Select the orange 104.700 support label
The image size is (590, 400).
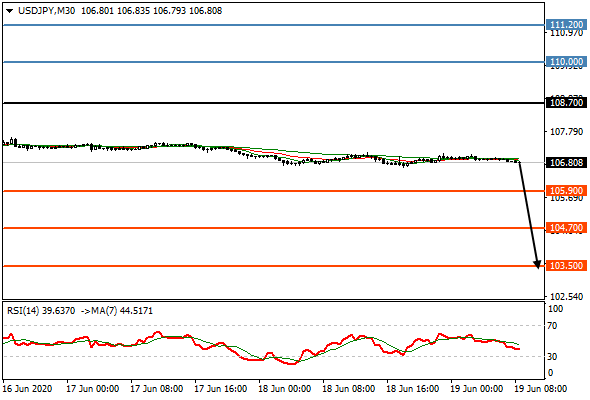(x=566, y=228)
